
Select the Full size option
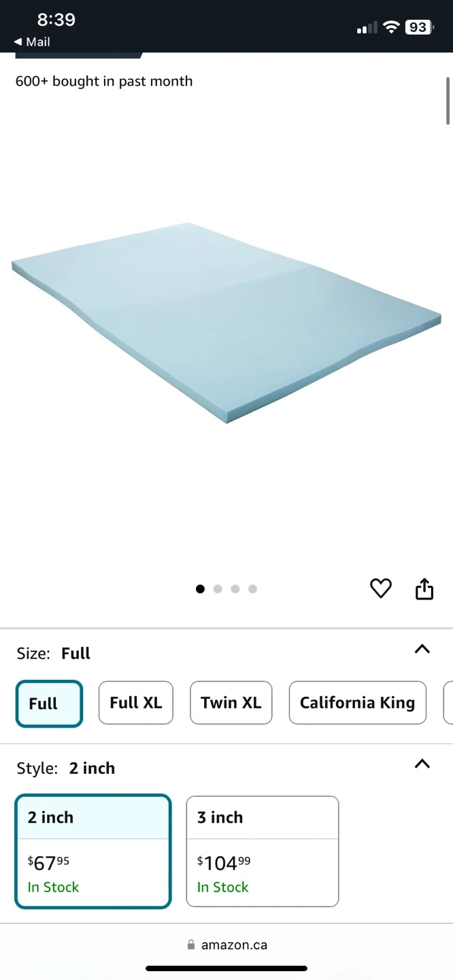(49, 704)
